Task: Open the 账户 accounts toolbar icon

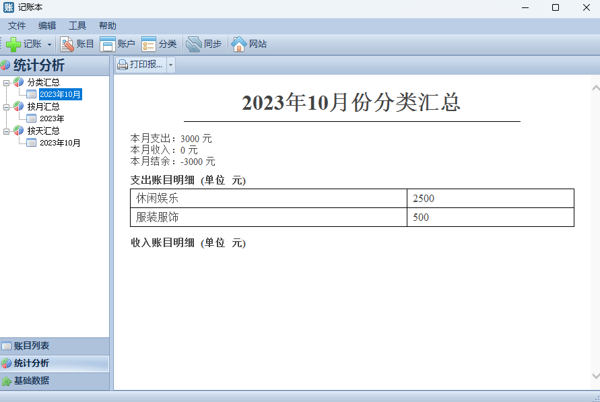Action: click(117, 44)
